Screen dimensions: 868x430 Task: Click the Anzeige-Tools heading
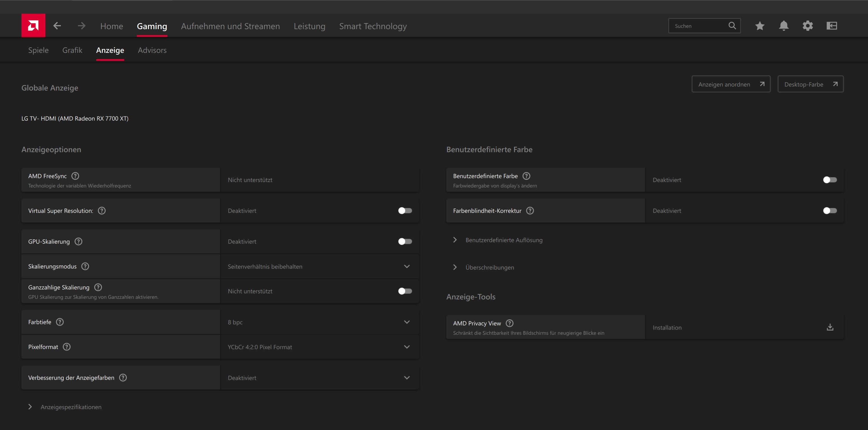pos(471,297)
